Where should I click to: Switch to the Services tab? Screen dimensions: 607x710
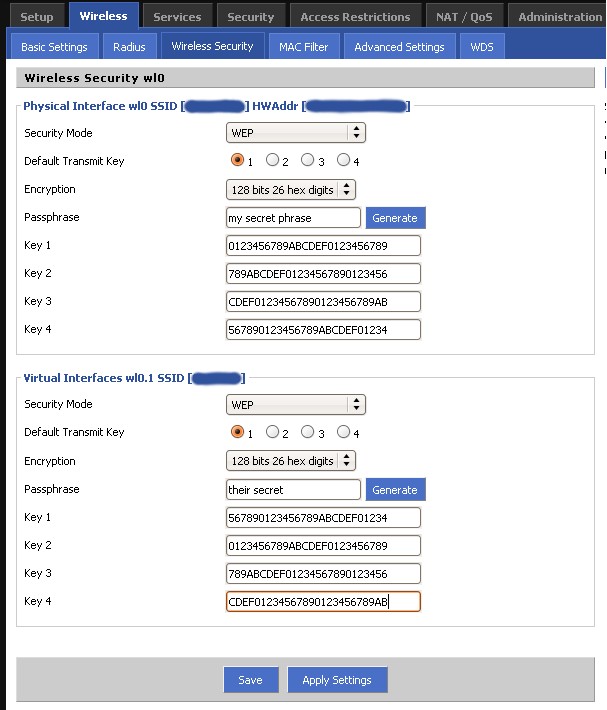(x=177, y=17)
